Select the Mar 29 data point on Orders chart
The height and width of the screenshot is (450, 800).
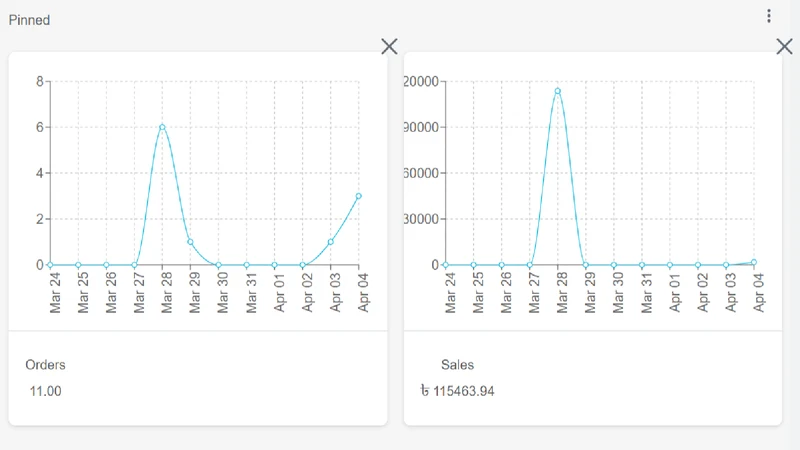pyautogui.click(x=190, y=242)
